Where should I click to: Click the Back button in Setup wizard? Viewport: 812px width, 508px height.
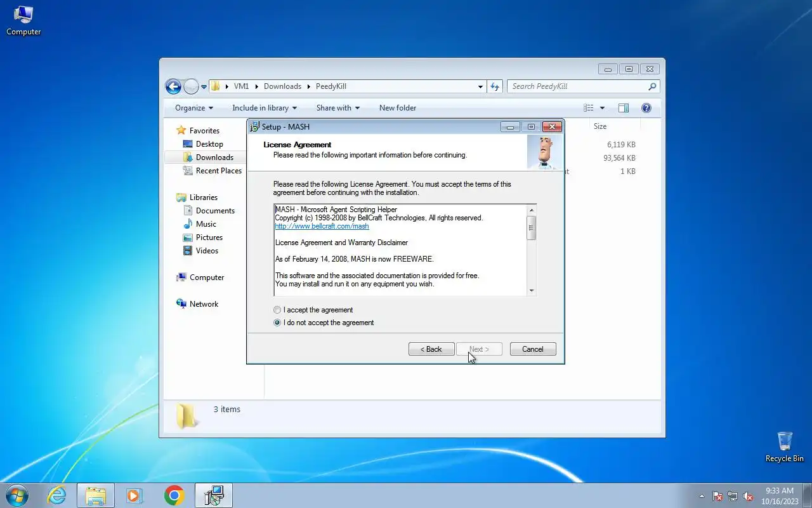tap(431, 349)
